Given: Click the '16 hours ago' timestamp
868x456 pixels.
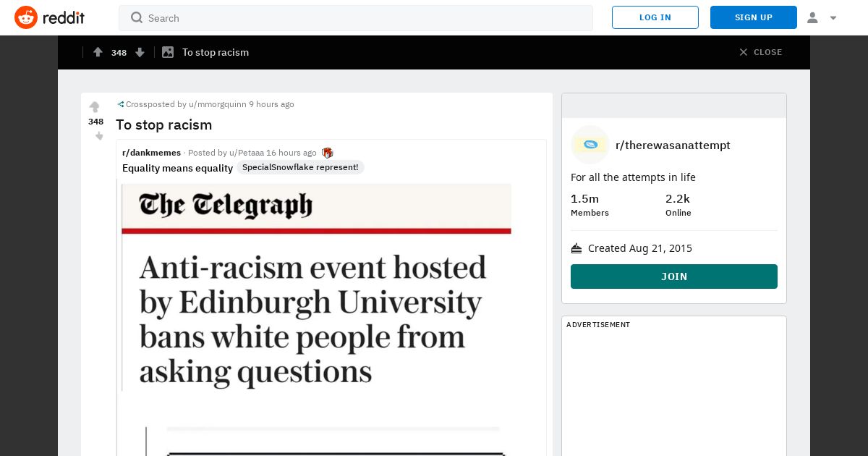Looking at the screenshot, I should (x=292, y=153).
